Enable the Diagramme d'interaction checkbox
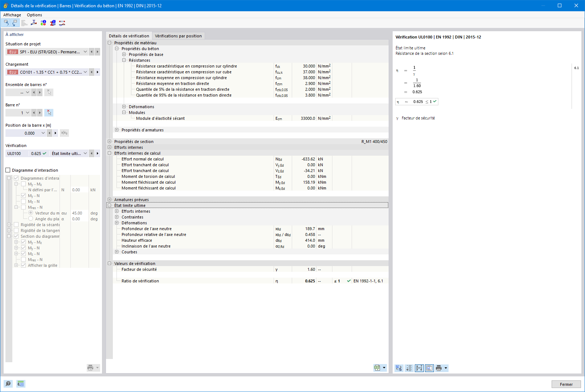The width and height of the screenshot is (585, 392). pos(8,170)
